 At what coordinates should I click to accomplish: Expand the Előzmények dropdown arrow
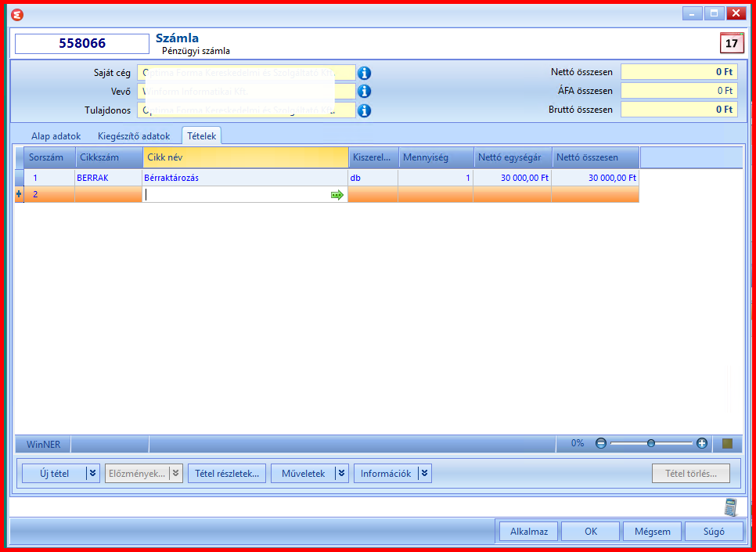(176, 474)
